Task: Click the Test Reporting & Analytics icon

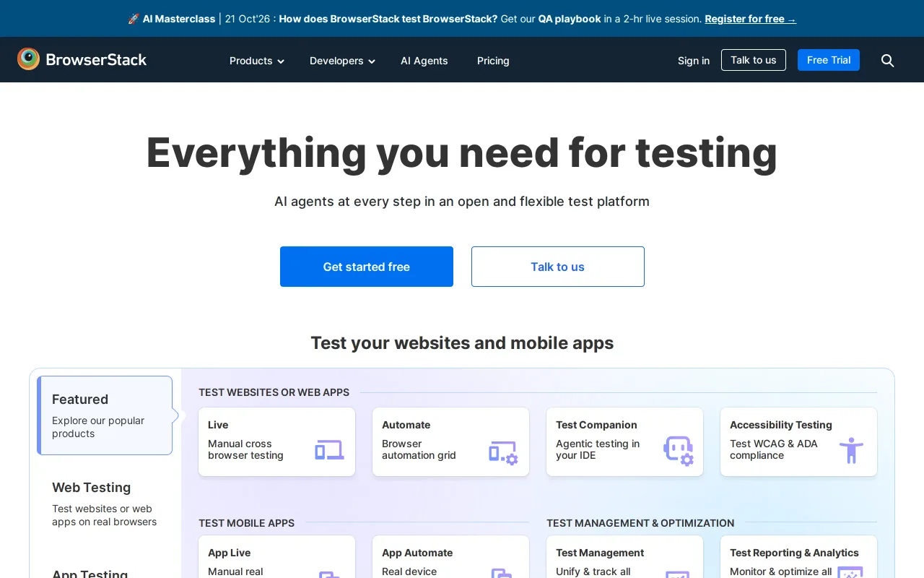Action: pyautogui.click(x=850, y=572)
